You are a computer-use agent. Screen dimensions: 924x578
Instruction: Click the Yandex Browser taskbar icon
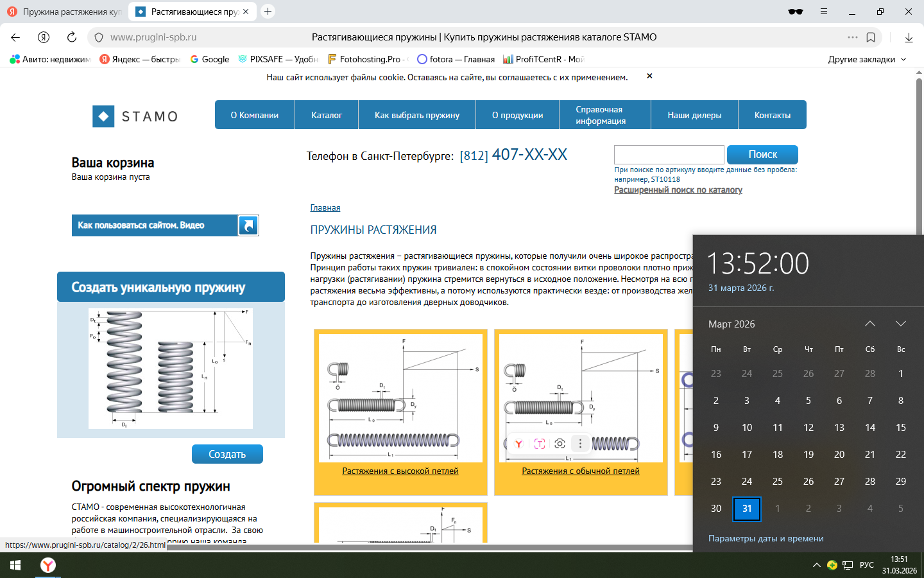[48, 565]
